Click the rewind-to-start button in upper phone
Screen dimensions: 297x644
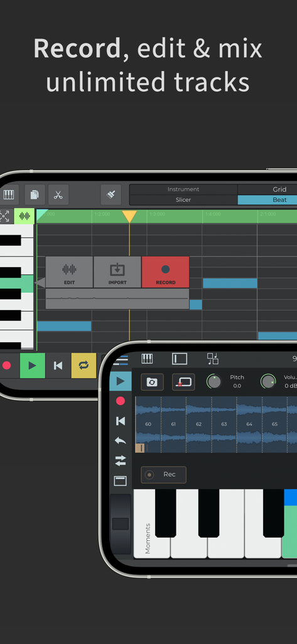pyautogui.click(x=58, y=365)
